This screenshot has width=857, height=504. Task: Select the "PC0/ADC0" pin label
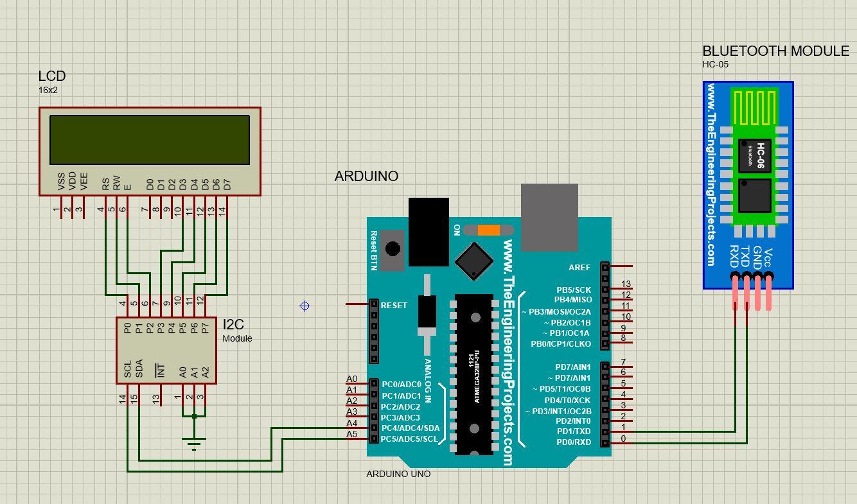click(402, 385)
